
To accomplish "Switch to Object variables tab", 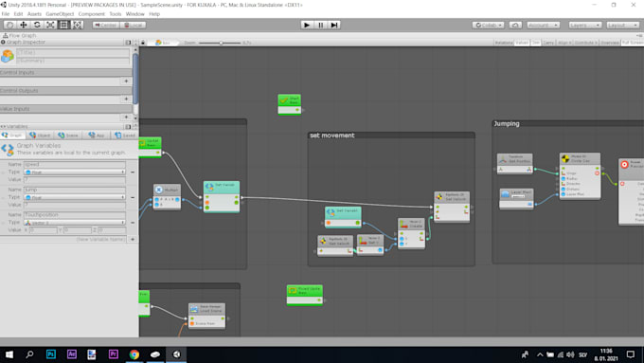I will point(40,136).
